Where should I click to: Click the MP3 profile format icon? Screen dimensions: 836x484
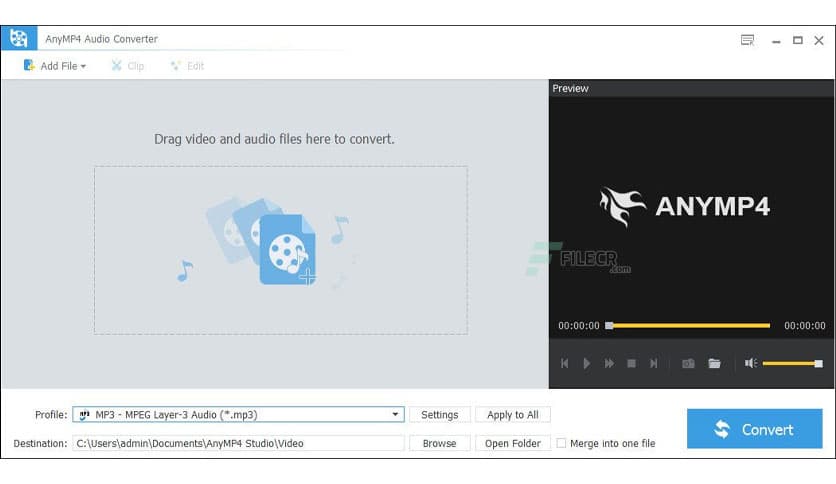click(x=84, y=415)
